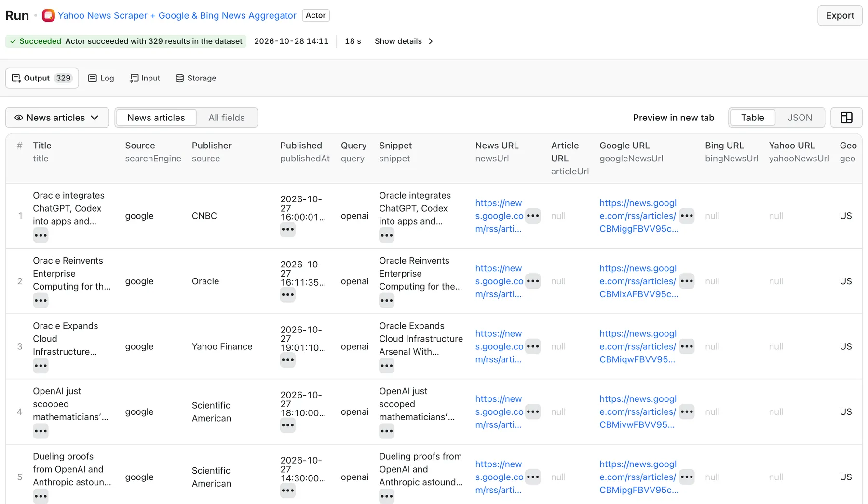This screenshot has width=868, height=504.
Task: Expand the snippet ellipsis in row 3
Action: (387, 366)
